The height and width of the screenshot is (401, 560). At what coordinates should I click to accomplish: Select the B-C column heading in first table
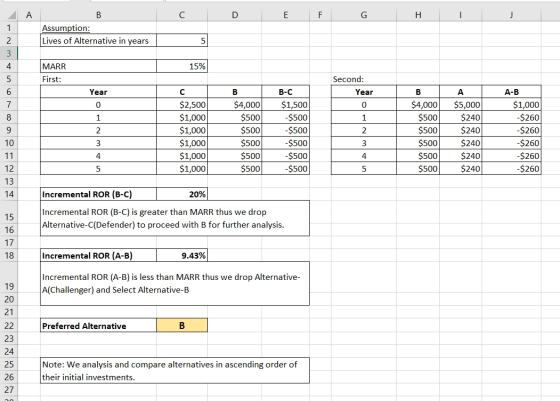click(285, 92)
